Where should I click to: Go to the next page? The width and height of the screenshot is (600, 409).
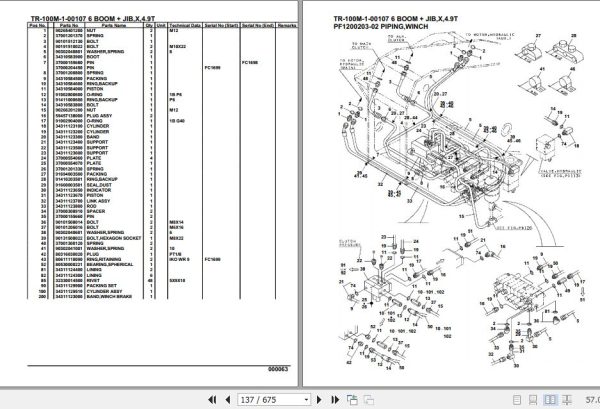point(319,400)
